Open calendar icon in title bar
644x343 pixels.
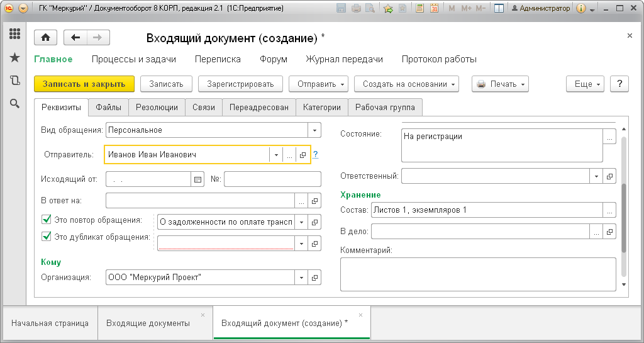pyautogui.click(x=434, y=8)
